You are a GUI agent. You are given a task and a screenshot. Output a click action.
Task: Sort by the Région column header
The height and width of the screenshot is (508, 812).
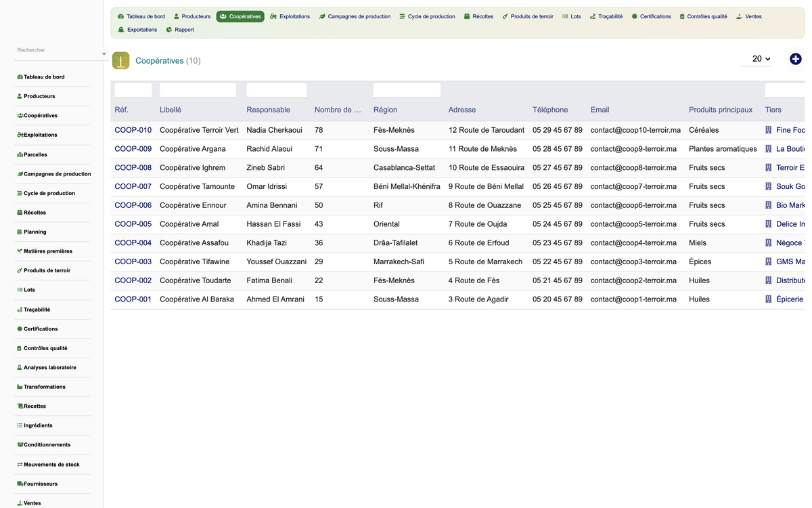[385, 110]
